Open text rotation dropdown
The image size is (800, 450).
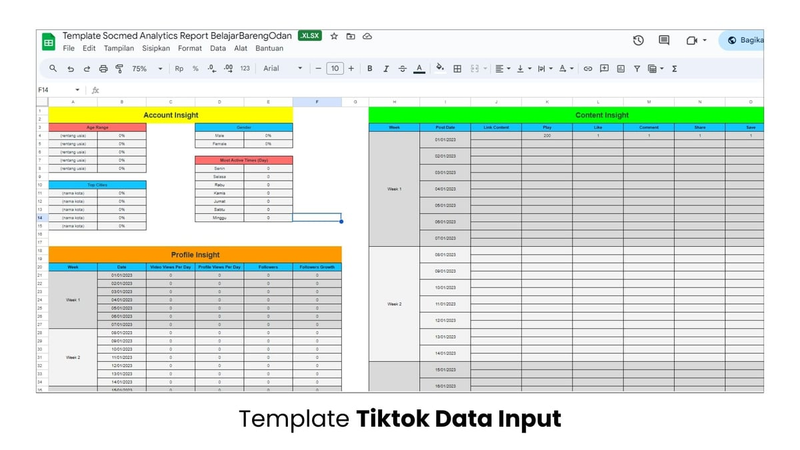(566, 68)
